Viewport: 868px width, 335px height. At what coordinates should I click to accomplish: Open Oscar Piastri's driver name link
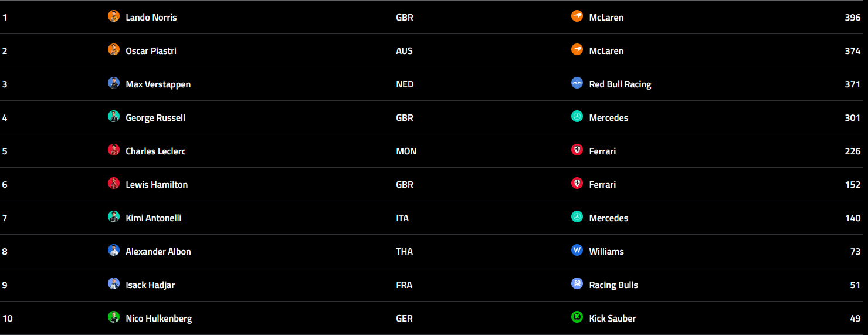pos(151,51)
